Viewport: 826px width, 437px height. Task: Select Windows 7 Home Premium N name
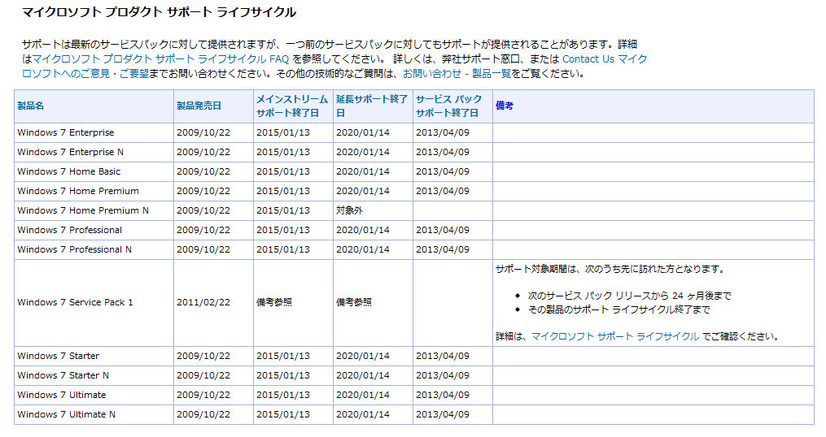[83, 211]
